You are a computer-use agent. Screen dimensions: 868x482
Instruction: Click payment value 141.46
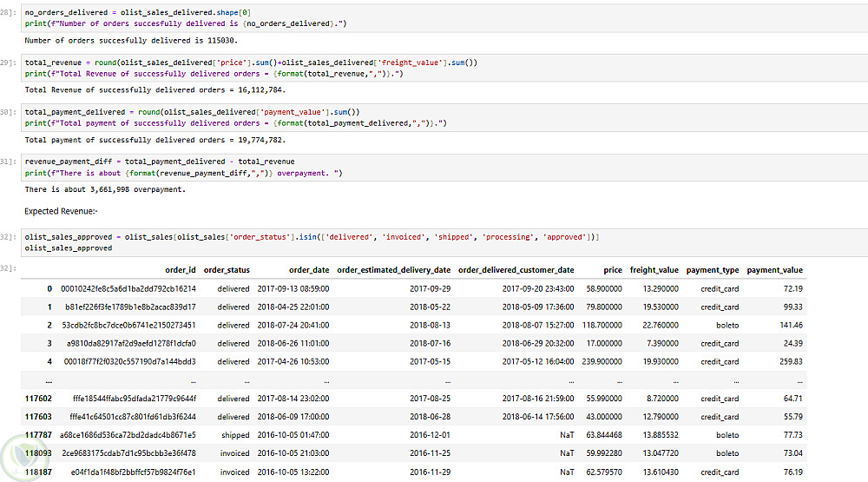791,325
